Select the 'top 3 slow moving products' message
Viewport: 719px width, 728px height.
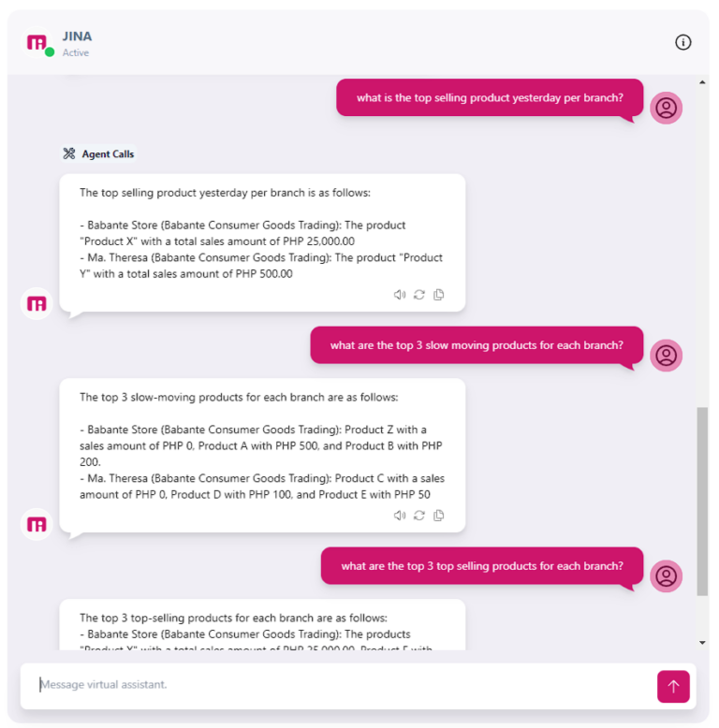click(477, 345)
